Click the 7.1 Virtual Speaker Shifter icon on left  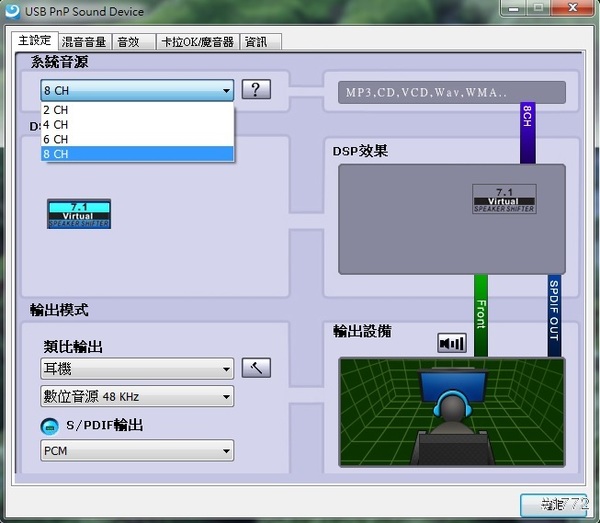pyautogui.click(x=79, y=214)
